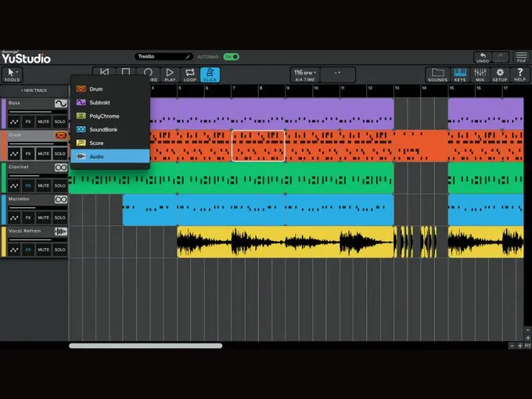Select the yellow Vocal Refrain audio clip
This screenshot has height=399, width=532.
point(286,242)
